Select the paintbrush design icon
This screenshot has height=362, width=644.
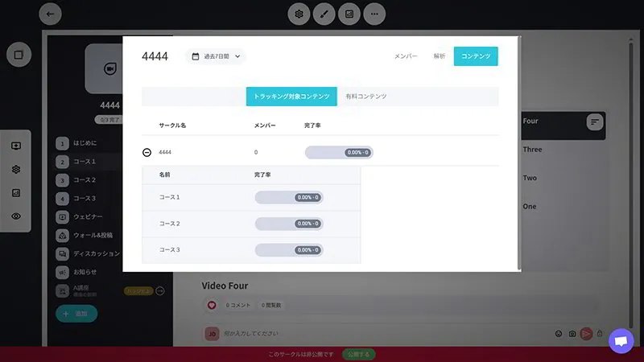(x=324, y=14)
